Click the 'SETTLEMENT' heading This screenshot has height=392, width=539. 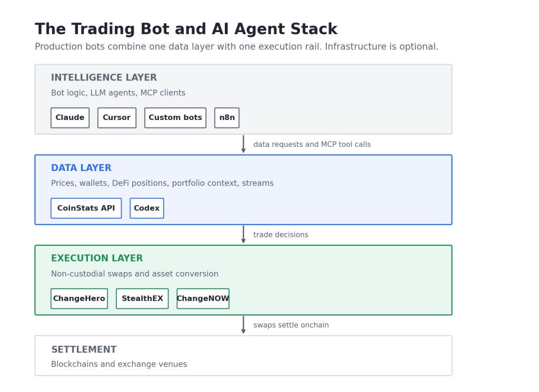pos(84,350)
